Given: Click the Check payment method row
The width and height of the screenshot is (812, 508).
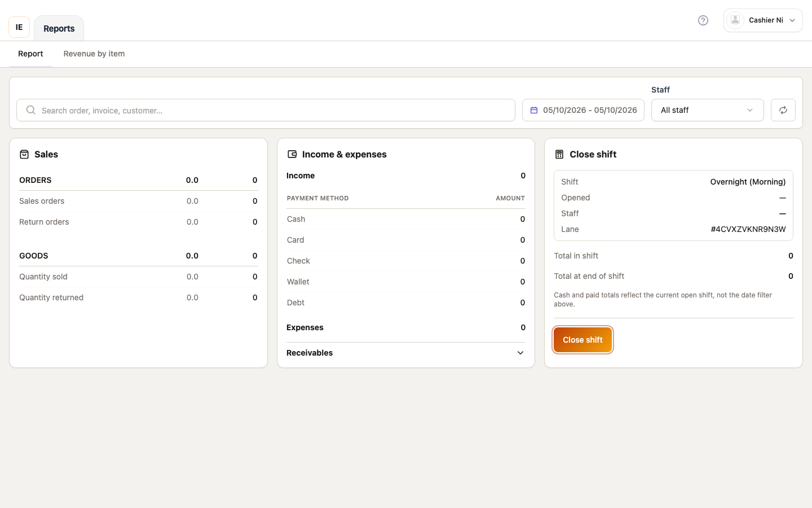Looking at the screenshot, I should 406,261.
